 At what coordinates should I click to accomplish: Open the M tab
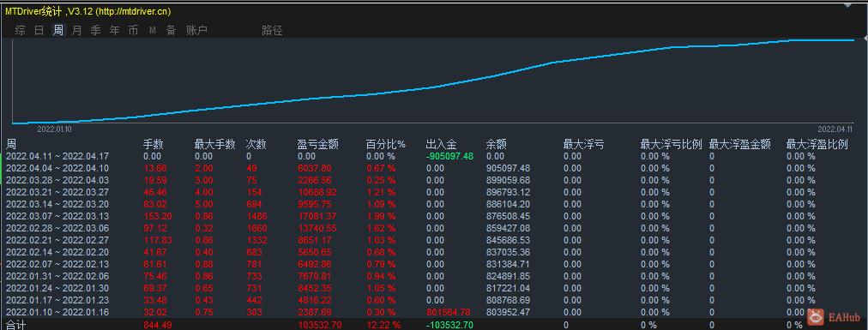[x=152, y=30]
